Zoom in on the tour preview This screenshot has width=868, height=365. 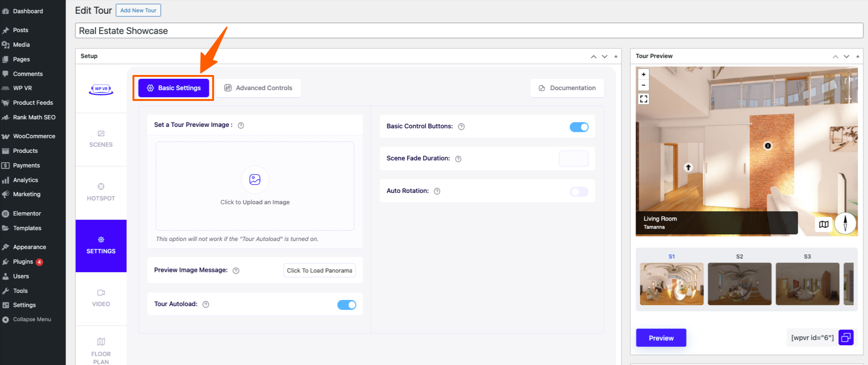[644, 75]
